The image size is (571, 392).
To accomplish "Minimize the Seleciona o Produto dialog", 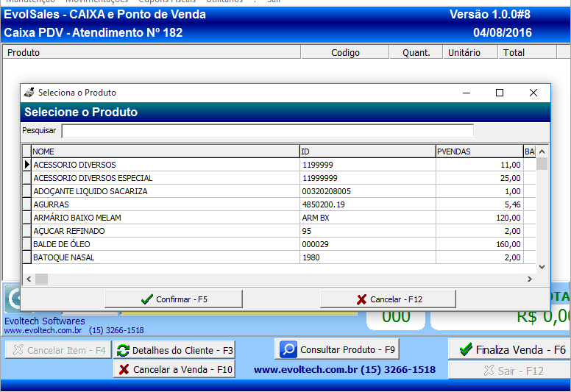I will coord(467,93).
